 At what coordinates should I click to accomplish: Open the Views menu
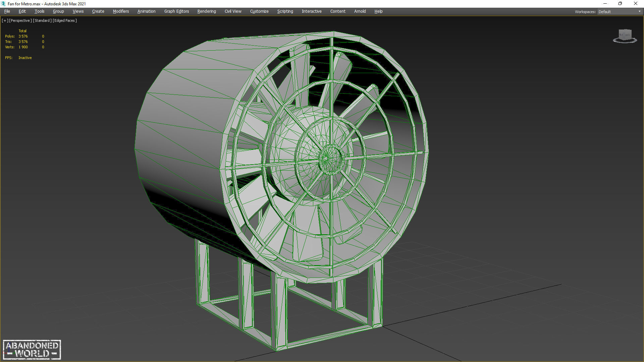(78, 11)
